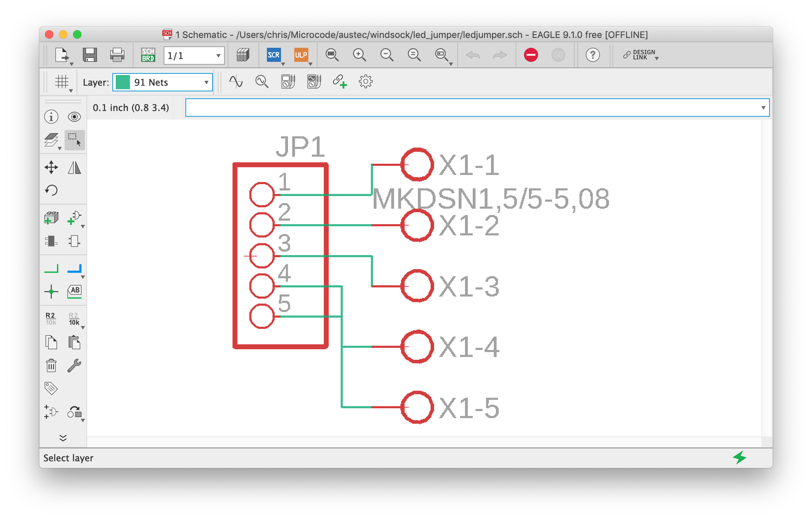The image size is (812, 520).
Task: Click the green 91 Nets color swatch
Action: click(x=123, y=82)
